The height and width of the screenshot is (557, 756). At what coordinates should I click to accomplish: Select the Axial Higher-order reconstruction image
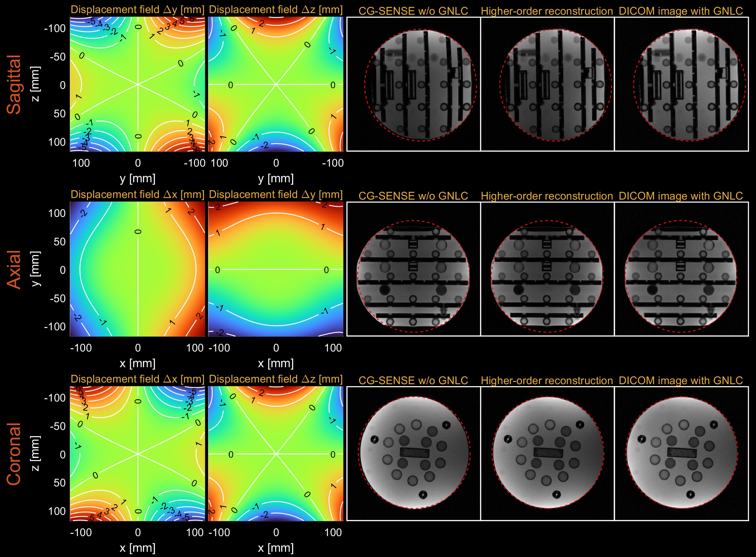[547, 269]
